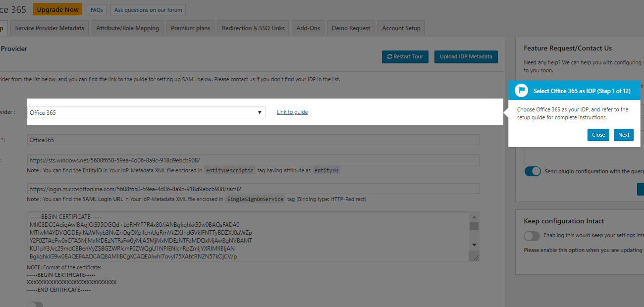Viewport: 644px width, 307px height.
Task: Click the Upgrade Now button
Action: point(57,9)
